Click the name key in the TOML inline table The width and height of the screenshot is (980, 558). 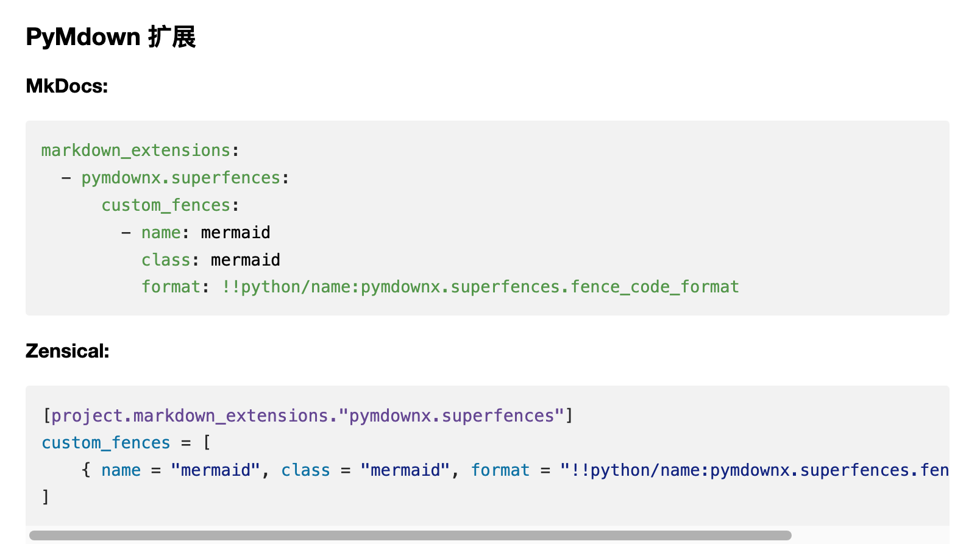click(x=121, y=470)
